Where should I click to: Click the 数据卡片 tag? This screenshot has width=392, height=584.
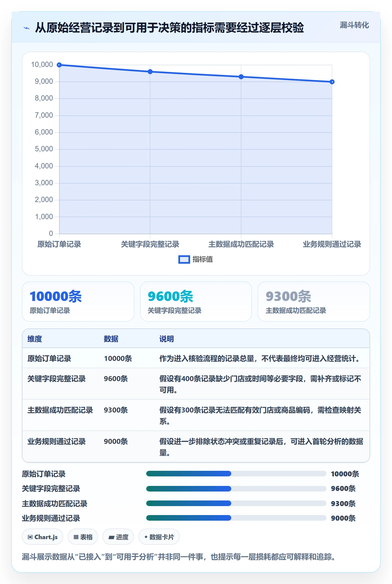pyautogui.click(x=159, y=537)
